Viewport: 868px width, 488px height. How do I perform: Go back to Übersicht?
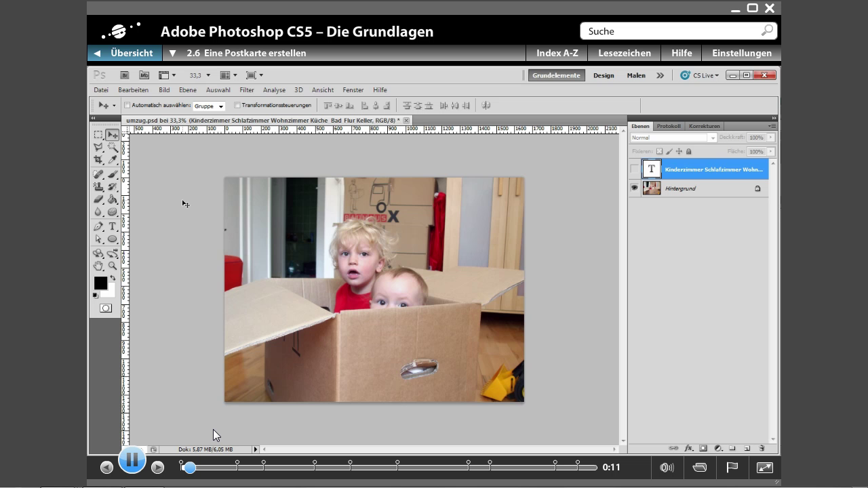tap(125, 53)
